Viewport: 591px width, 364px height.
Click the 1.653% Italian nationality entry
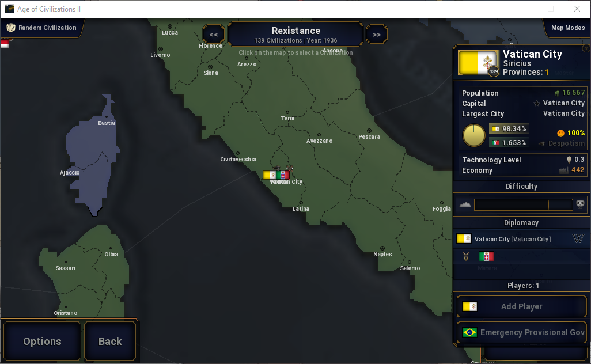click(509, 142)
